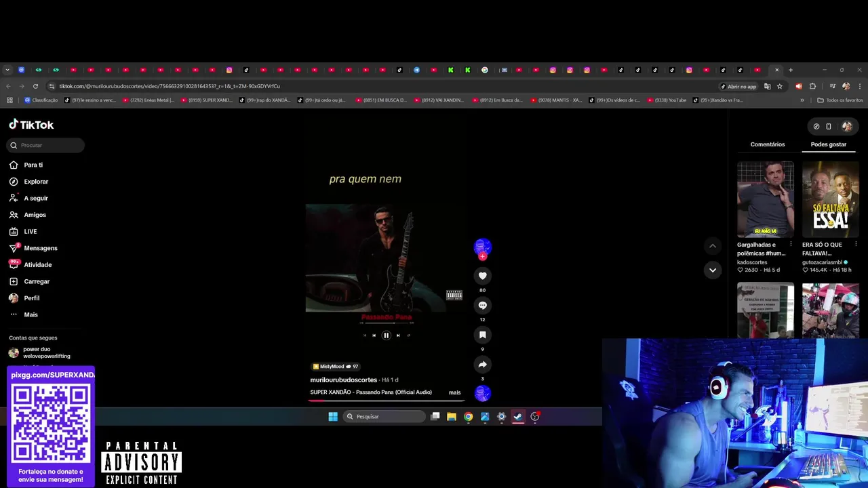Open kadoscortes author link
Screen dimensions: 868x488
[752, 262]
